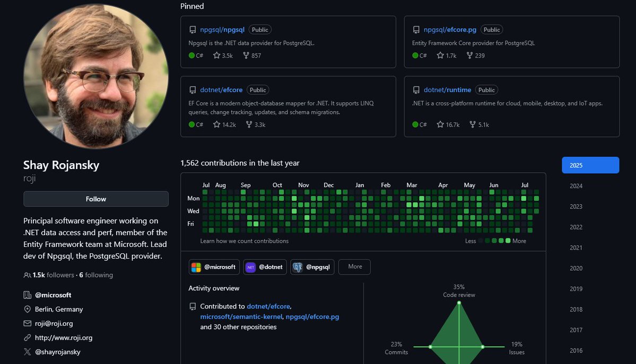Open the dotnet/efcore pinned repository
Viewport: 636px width, 364px height.
221,90
